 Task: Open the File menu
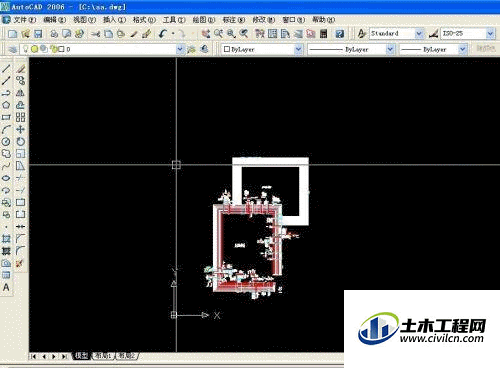pos(23,20)
